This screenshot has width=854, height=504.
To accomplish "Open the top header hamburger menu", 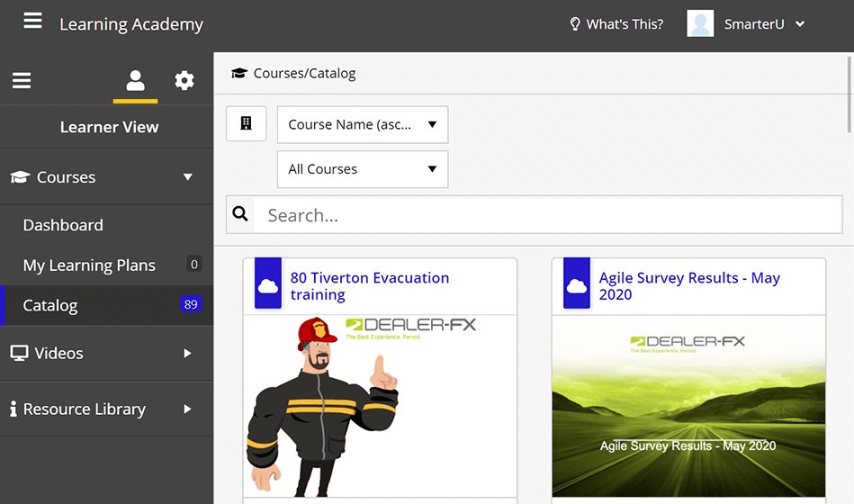I will tap(32, 22).
